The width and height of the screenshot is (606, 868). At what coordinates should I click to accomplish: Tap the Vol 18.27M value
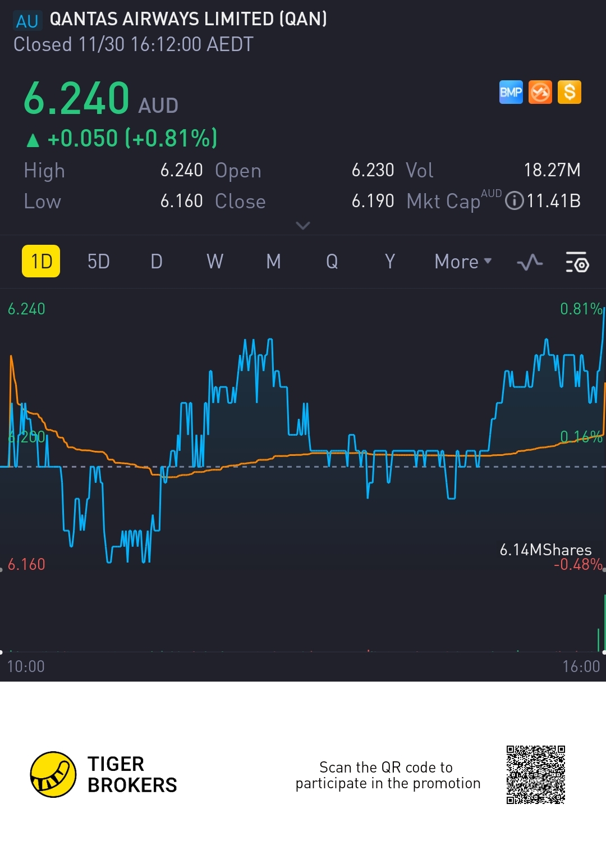(x=552, y=170)
